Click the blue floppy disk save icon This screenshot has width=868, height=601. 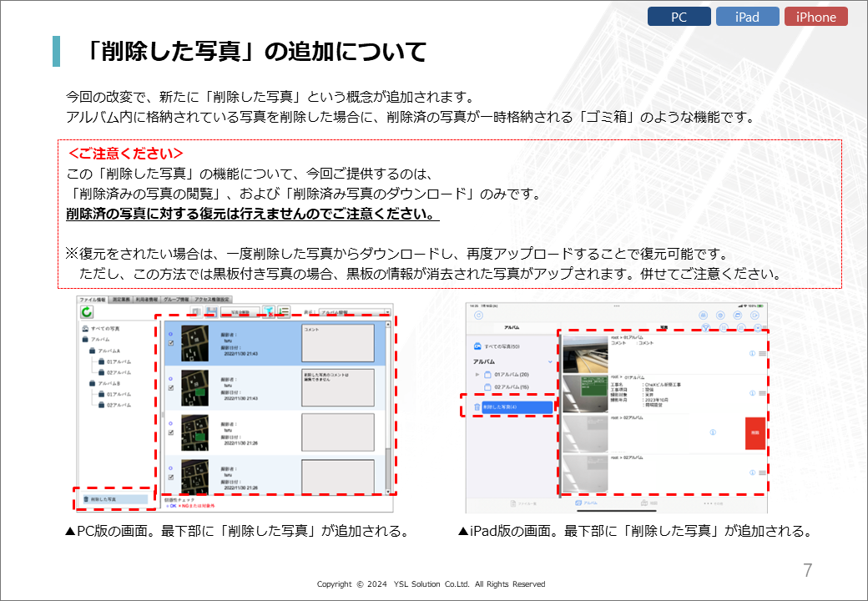[x=212, y=311]
